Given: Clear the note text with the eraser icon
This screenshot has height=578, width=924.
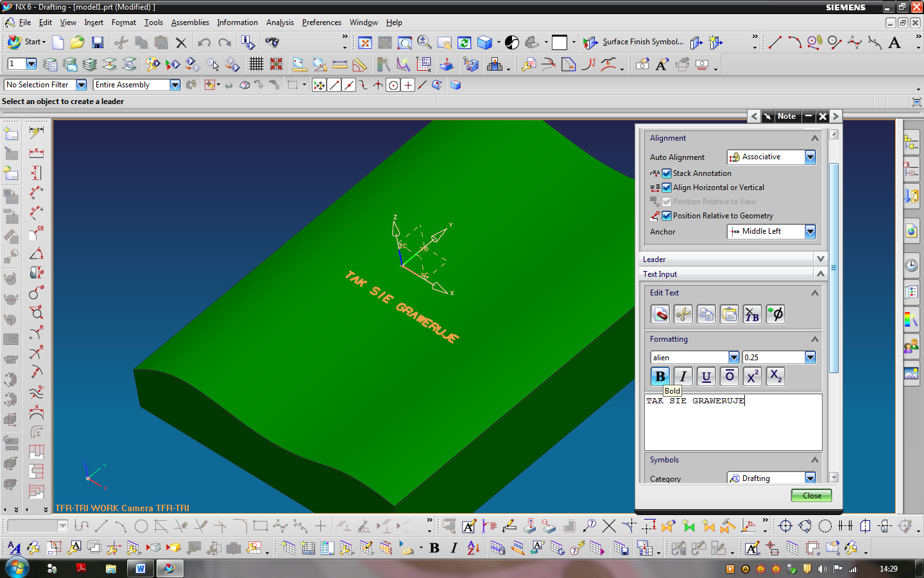Looking at the screenshot, I should [x=660, y=314].
